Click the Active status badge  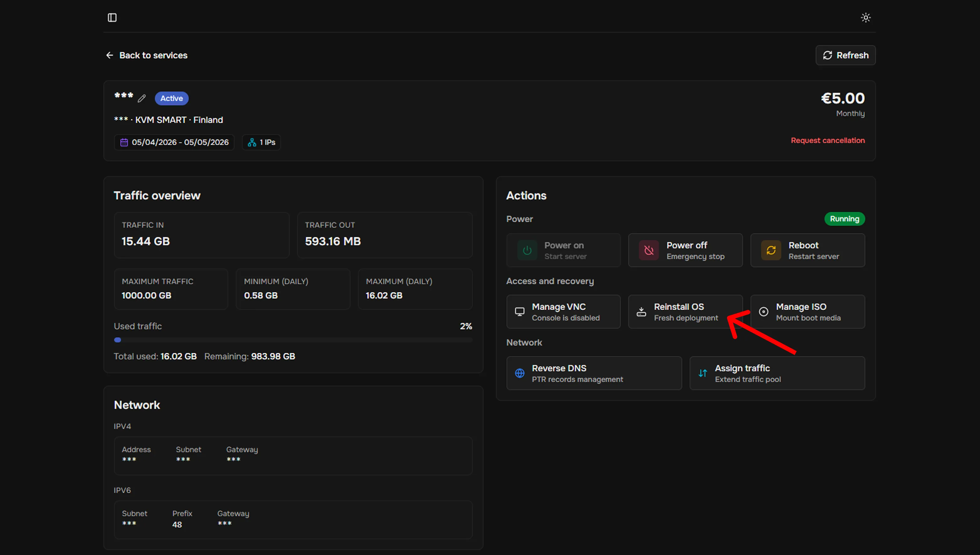pos(171,98)
